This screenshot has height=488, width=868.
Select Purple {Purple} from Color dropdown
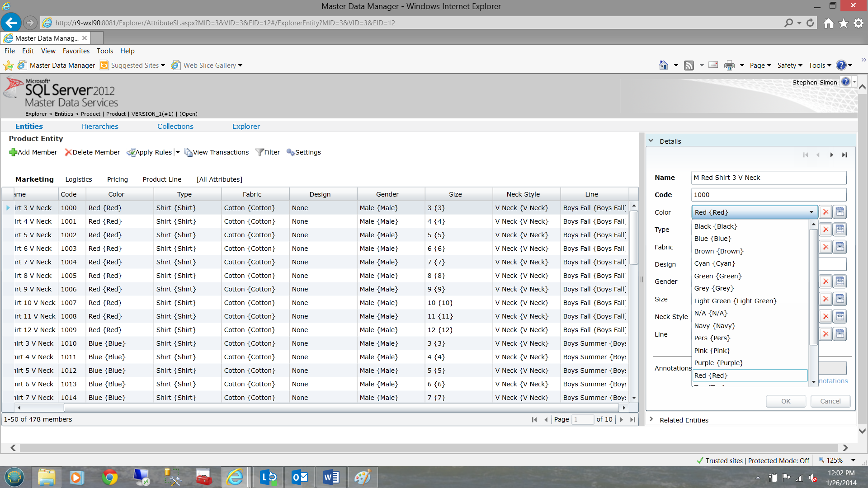(718, 362)
